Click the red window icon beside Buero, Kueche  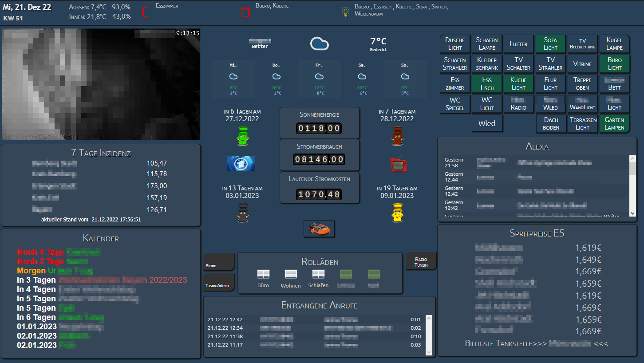tap(245, 12)
